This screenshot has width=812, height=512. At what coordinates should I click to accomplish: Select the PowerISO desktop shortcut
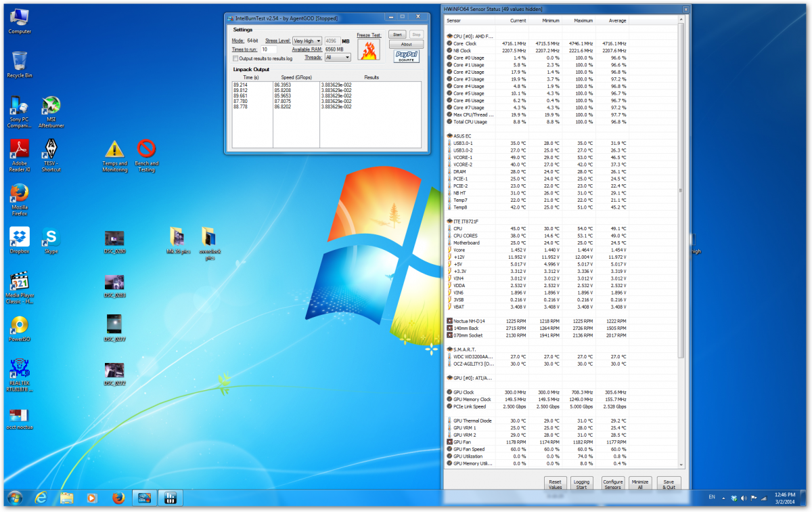pyautogui.click(x=20, y=329)
